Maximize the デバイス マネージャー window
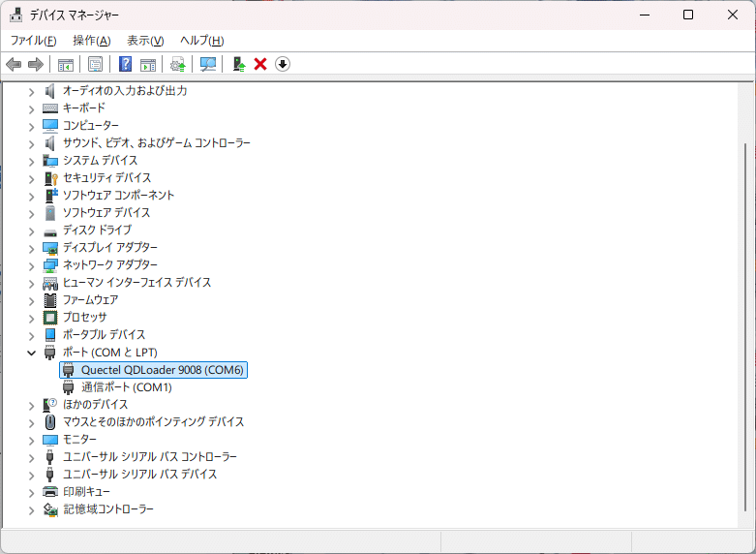This screenshot has width=756, height=554. (688, 15)
